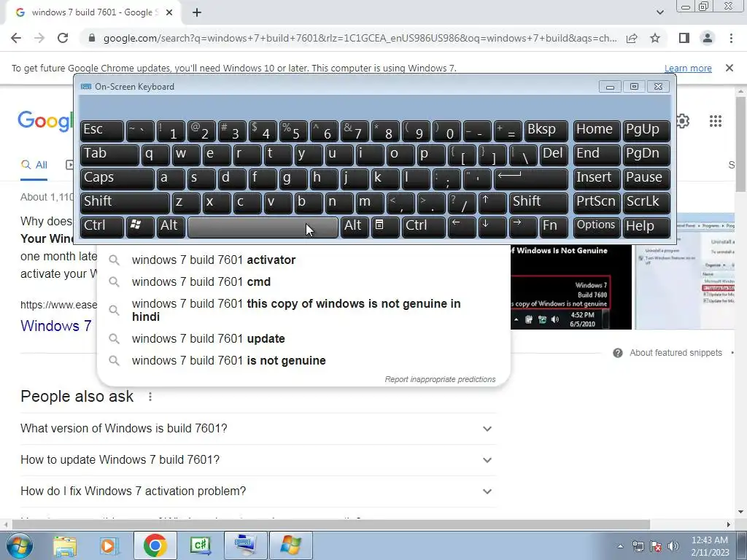Show hidden tray icons arrow
This screenshot has height=560, width=747.
coord(620,546)
